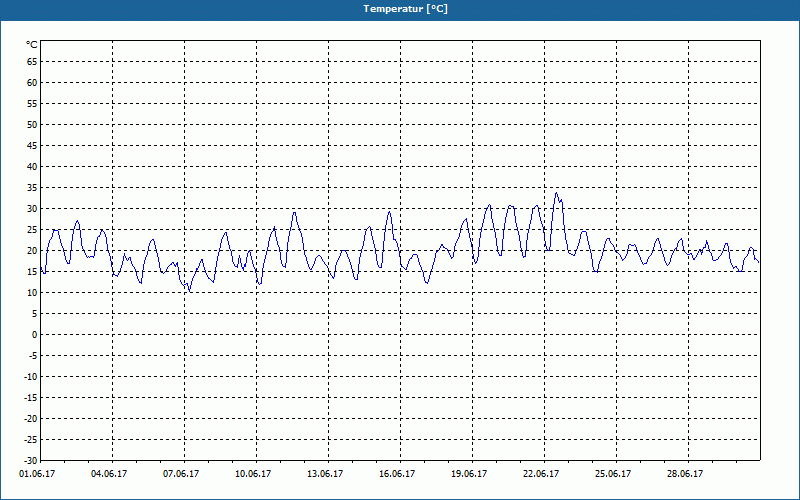Click the 16.06.17 date label
800x500 pixels.
[x=397, y=474]
